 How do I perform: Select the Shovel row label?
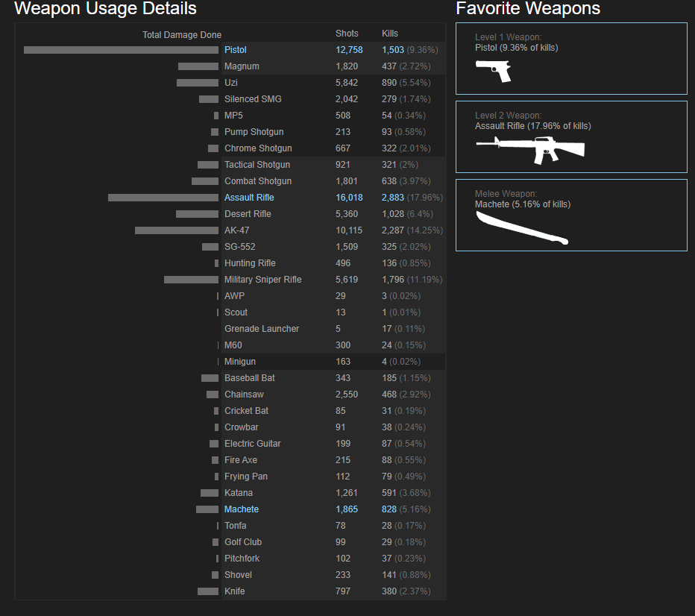click(x=238, y=574)
